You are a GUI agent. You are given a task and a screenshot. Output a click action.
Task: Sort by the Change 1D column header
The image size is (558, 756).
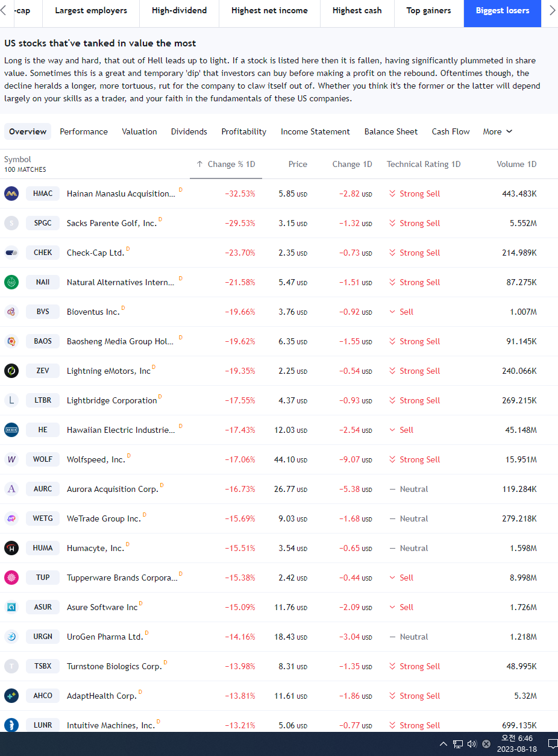point(352,164)
